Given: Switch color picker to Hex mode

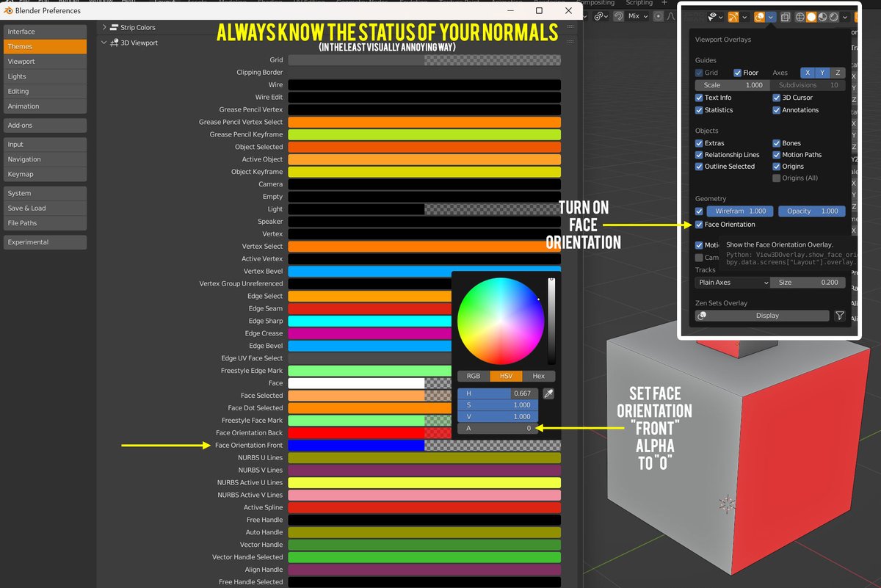Looking at the screenshot, I should (538, 376).
